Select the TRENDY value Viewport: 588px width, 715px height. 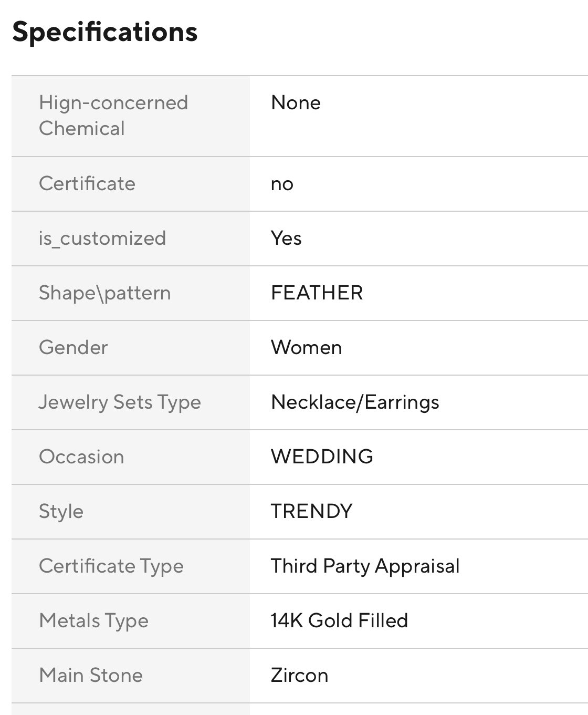click(311, 512)
